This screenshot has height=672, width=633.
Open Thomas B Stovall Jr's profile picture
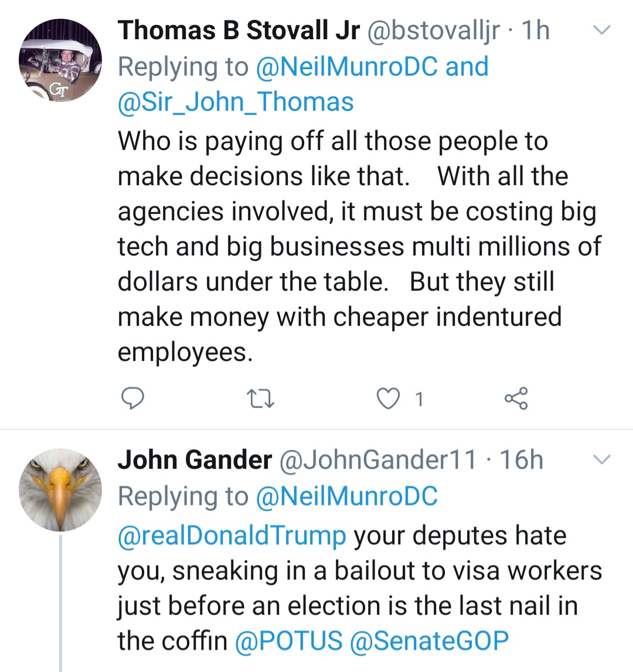click(x=60, y=60)
